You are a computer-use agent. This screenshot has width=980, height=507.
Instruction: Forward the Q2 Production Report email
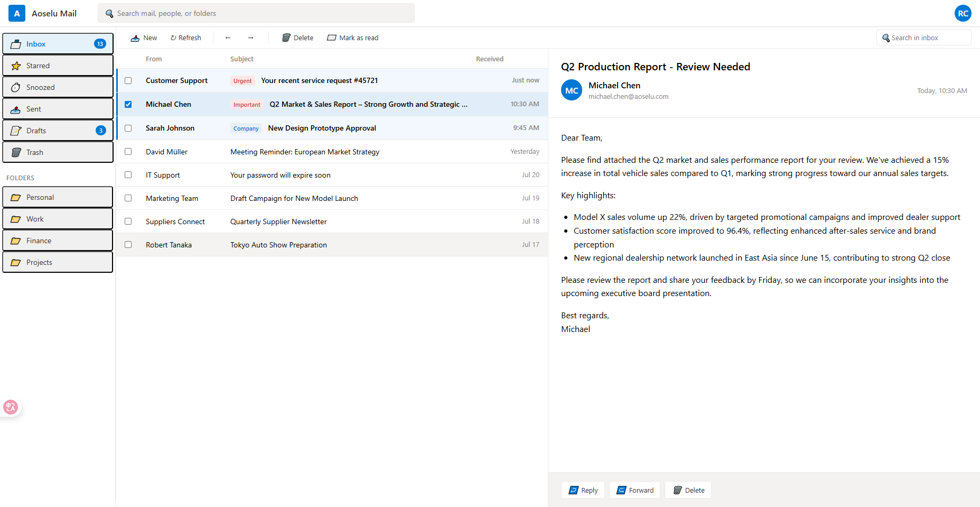pos(634,490)
